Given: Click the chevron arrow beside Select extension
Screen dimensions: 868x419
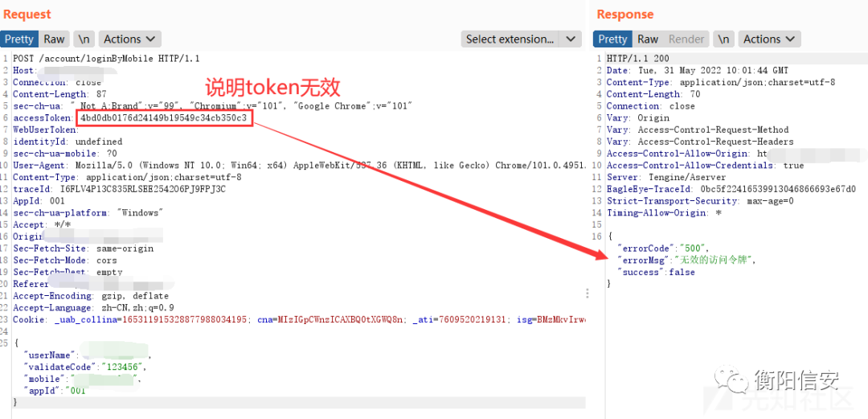Looking at the screenshot, I should 571,39.
